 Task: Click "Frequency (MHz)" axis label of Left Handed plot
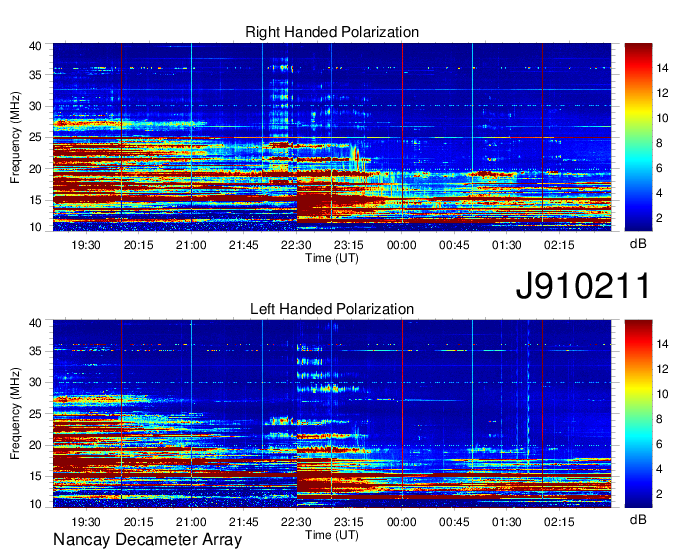point(15,414)
